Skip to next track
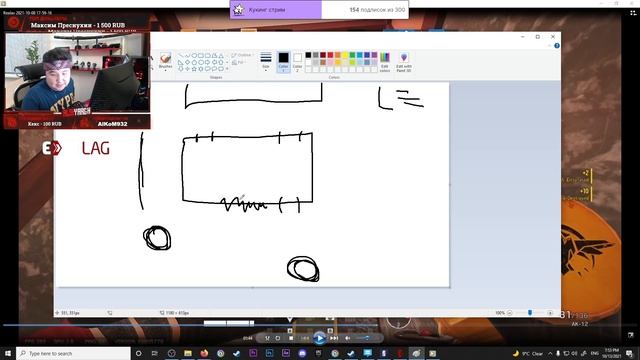The width and height of the screenshot is (640, 360). coord(334,338)
